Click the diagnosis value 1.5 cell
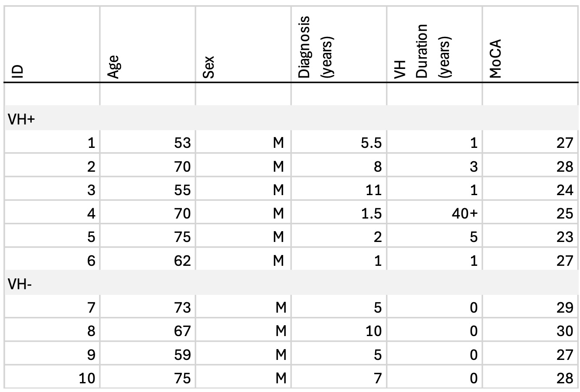The height and width of the screenshot is (392, 580). 371,213
